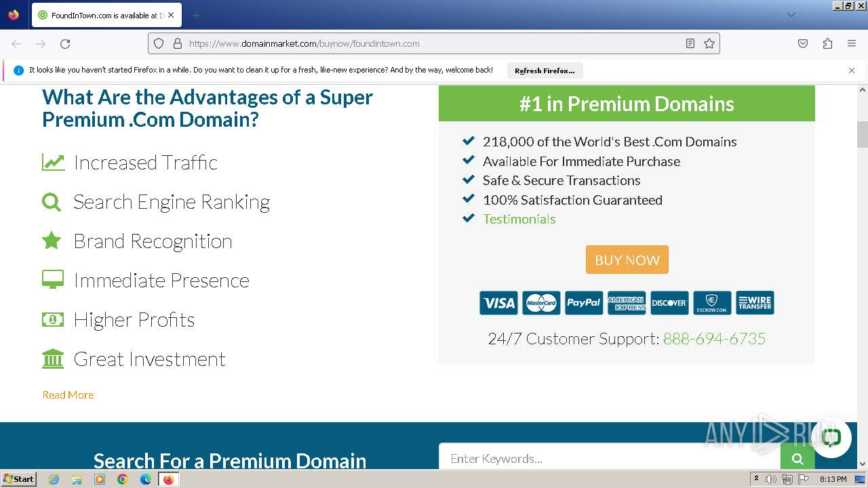Select '#1 in Premium Domains' heading text
868x488 pixels.
tap(627, 104)
